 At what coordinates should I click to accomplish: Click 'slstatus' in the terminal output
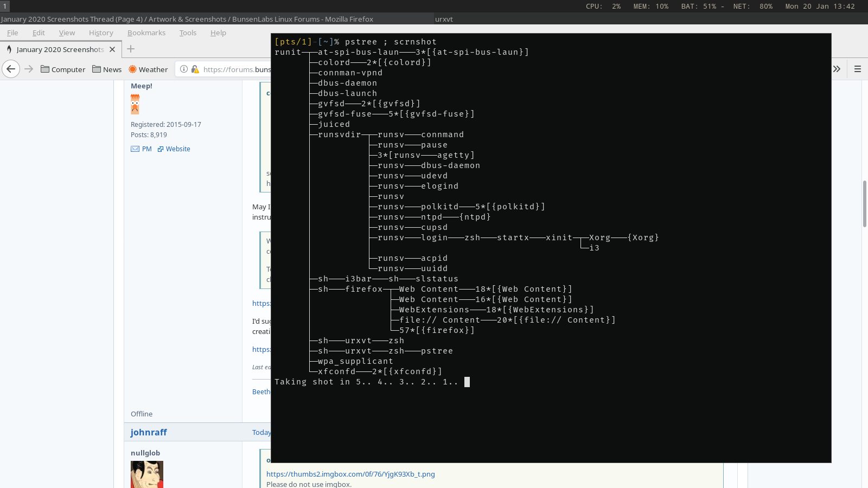pos(437,279)
